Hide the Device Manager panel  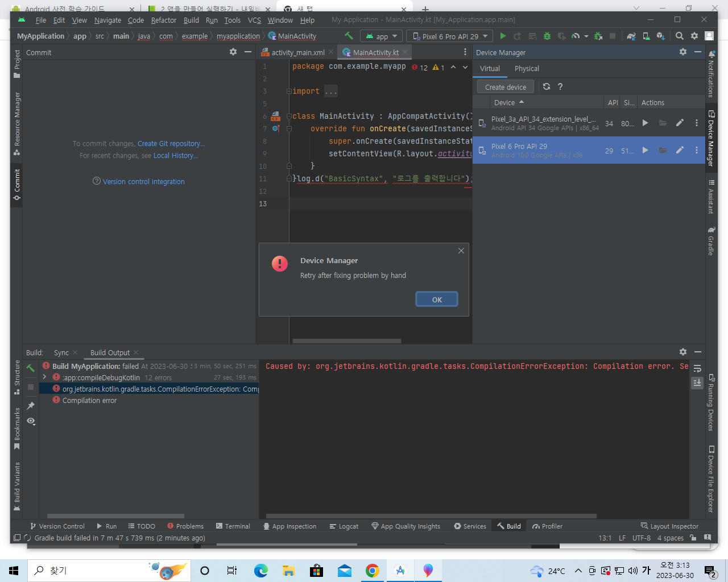coord(698,52)
